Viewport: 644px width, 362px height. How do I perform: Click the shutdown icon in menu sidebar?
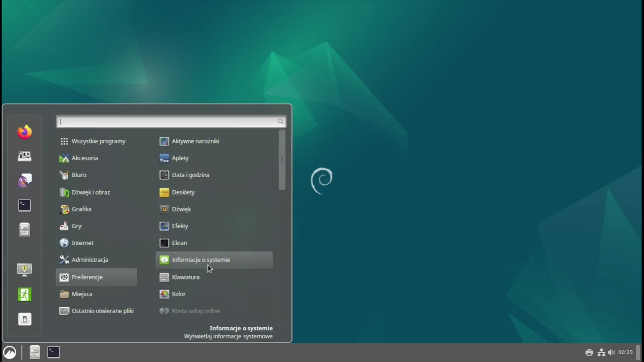pyautogui.click(x=24, y=319)
